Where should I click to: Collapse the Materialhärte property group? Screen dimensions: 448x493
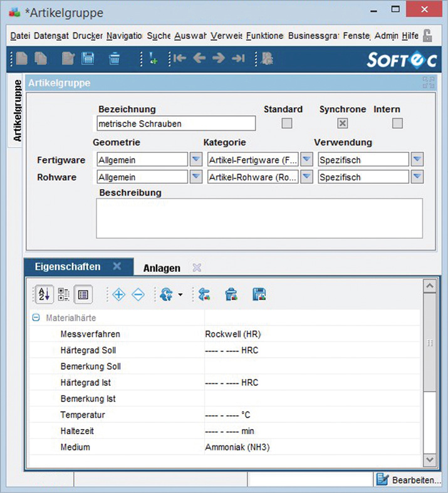coord(36,318)
